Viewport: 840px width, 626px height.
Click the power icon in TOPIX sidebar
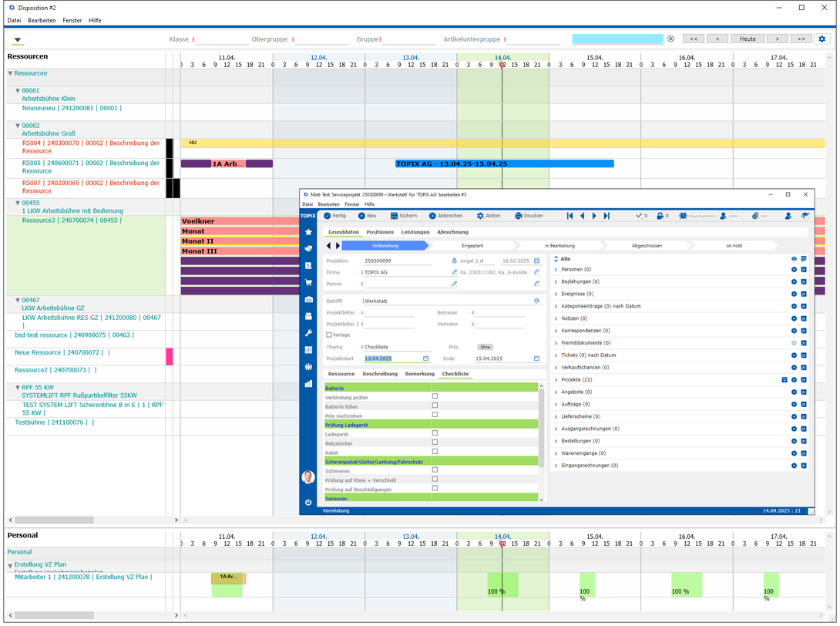(308, 502)
